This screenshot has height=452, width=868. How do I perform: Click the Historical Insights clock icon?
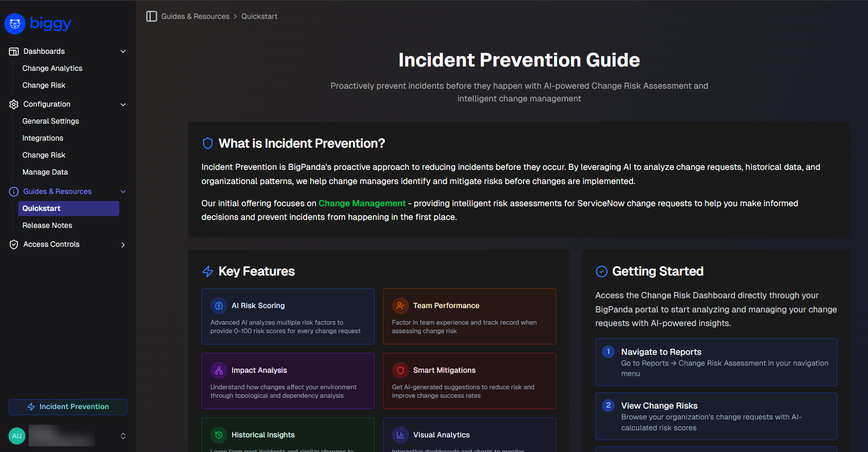click(x=218, y=435)
